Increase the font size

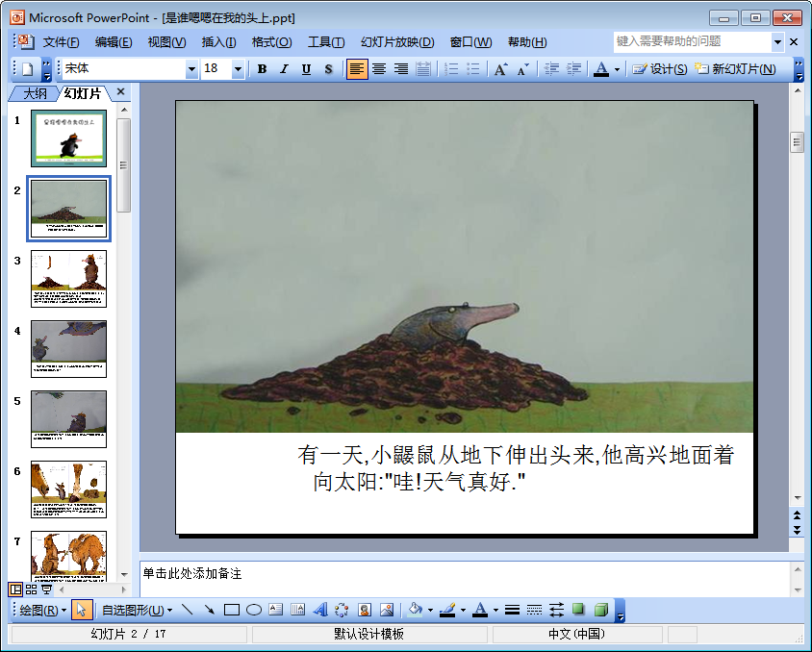tap(500, 69)
